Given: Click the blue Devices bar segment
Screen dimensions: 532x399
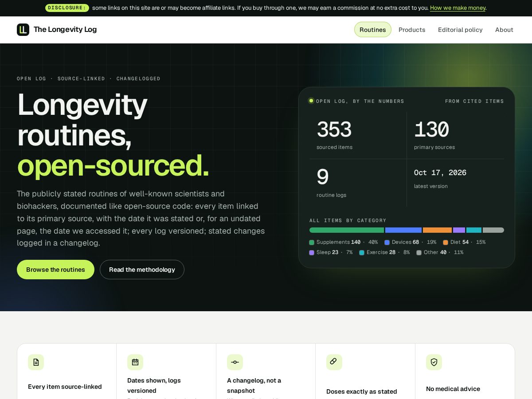Looking at the screenshot, I should click(403, 230).
